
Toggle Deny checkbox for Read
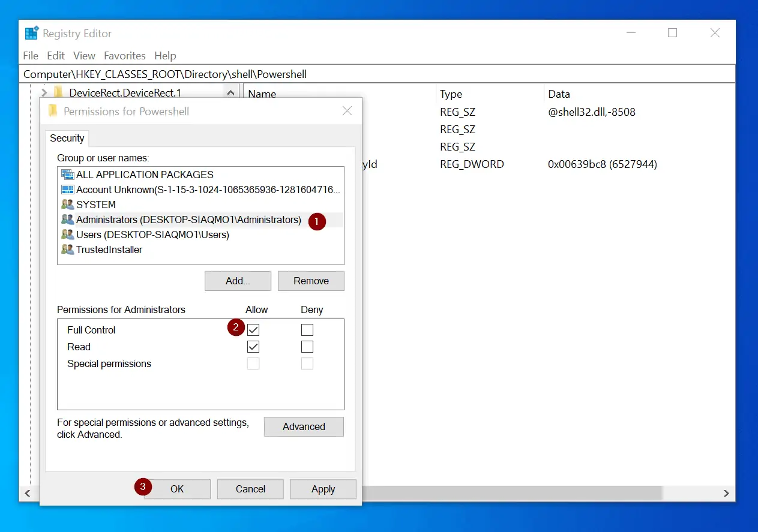[307, 347]
